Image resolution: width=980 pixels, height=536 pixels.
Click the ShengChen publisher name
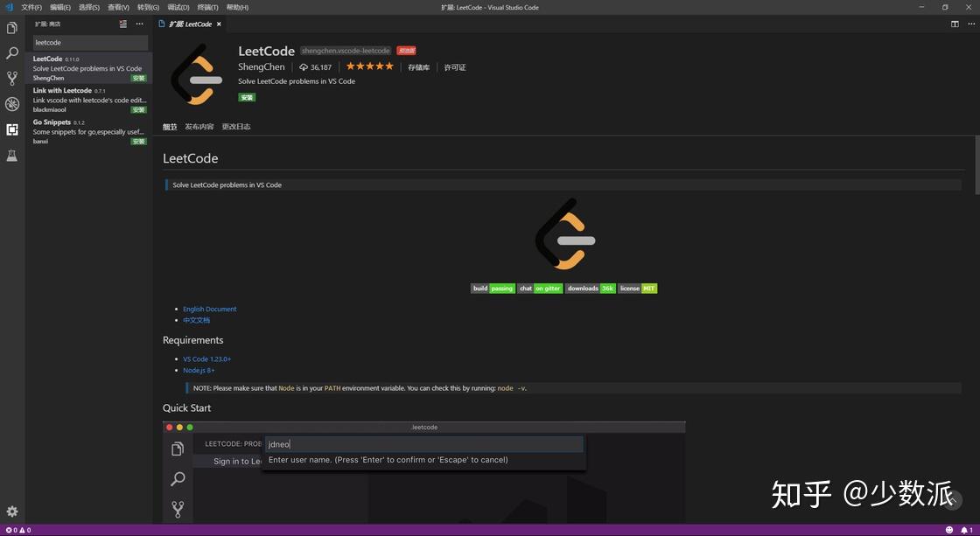[x=262, y=66]
